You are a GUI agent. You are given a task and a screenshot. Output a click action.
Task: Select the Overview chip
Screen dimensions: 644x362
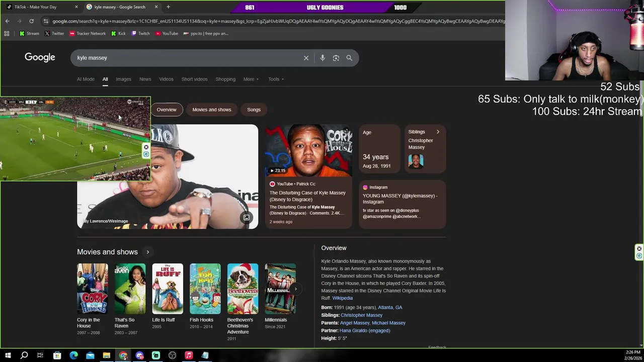click(167, 110)
